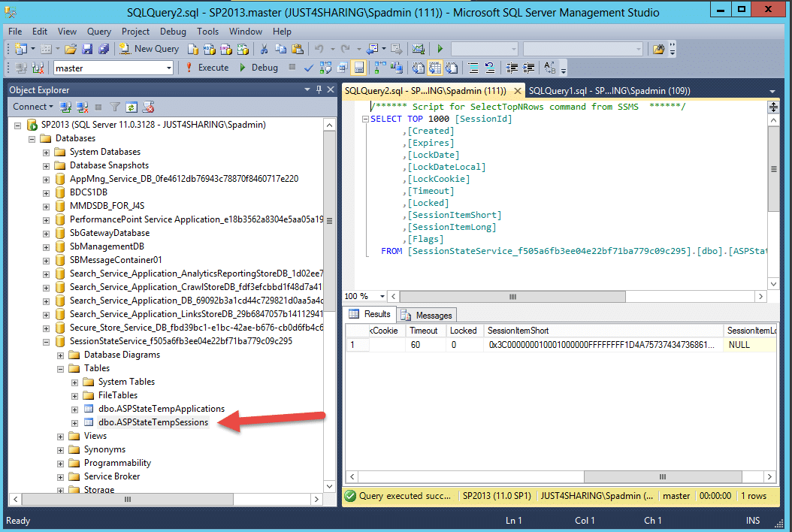Open the Tools menu
The width and height of the screenshot is (792, 532).
point(207,32)
